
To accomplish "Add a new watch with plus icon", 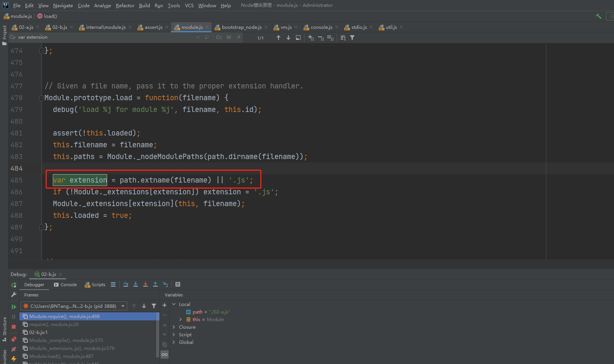I will point(165,305).
